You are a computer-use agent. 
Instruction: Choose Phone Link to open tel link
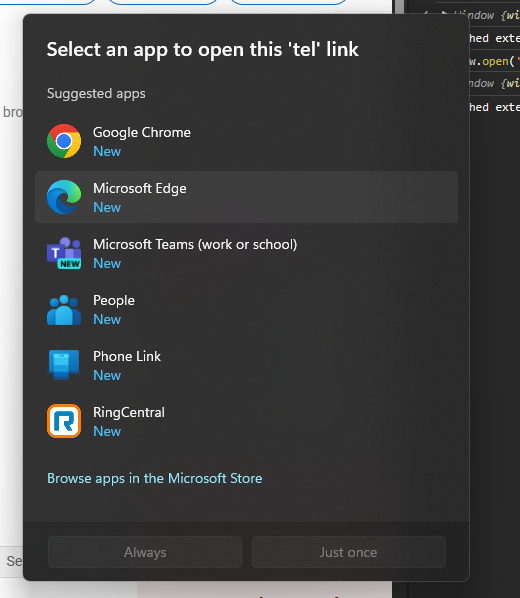click(127, 356)
